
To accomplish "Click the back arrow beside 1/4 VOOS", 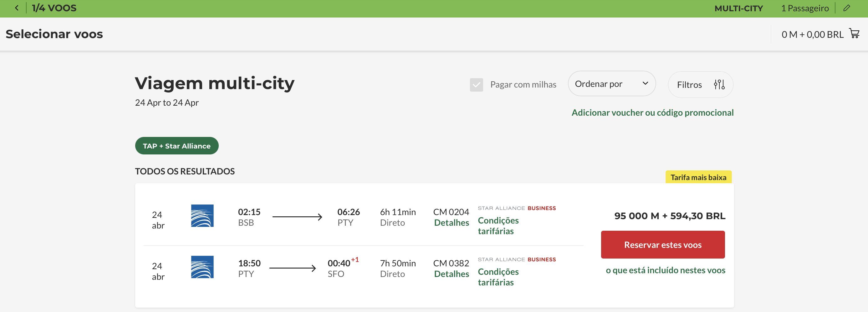I will (17, 8).
